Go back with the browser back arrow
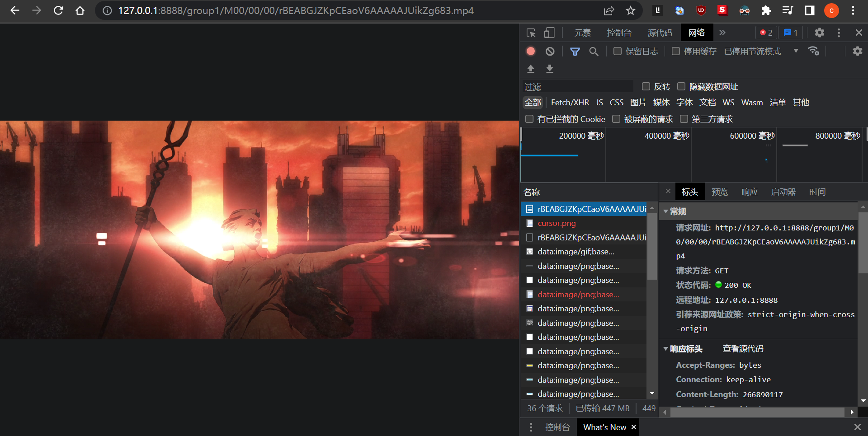This screenshot has height=436, width=868. tap(15, 10)
